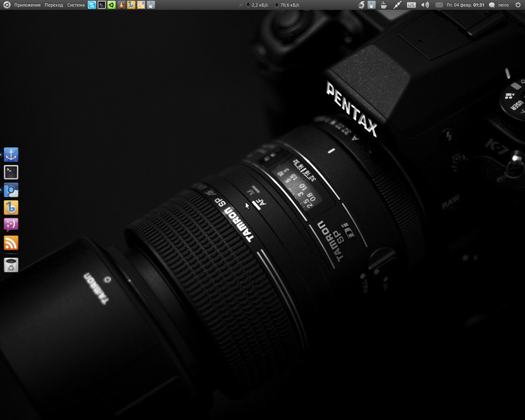Open the terminal from the left dock
The width and height of the screenshot is (525, 420).
(x=11, y=172)
